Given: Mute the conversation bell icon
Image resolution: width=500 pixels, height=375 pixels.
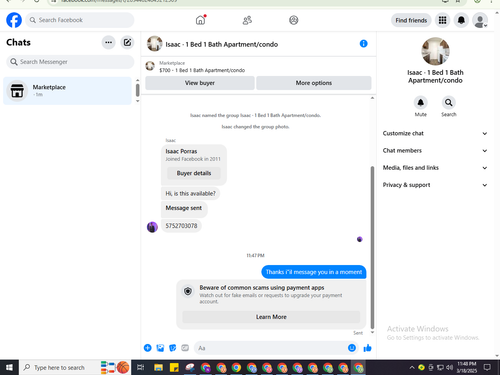Looking at the screenshot, I should tap(421, 102).
